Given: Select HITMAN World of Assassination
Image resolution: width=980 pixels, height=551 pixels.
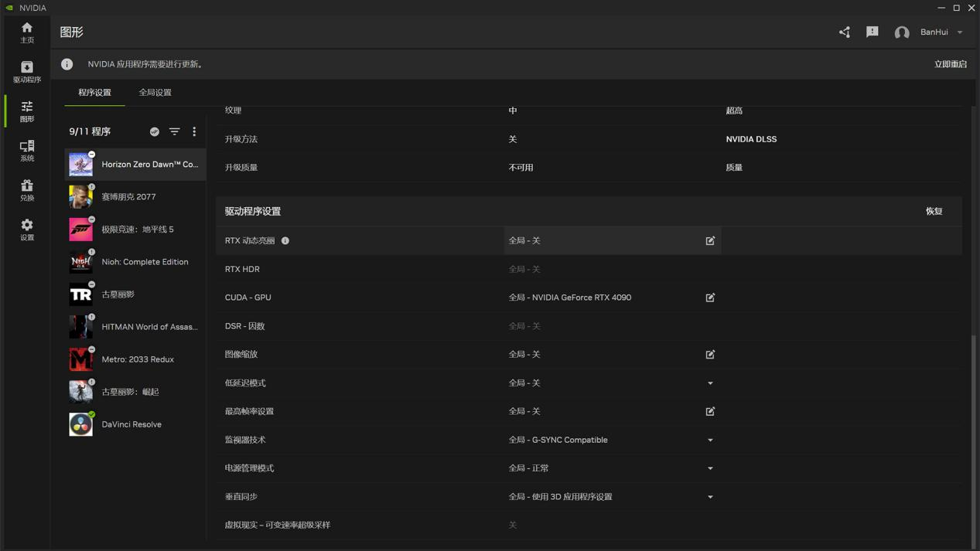Looking at the screenshot, I should click(x=135, y=327).
